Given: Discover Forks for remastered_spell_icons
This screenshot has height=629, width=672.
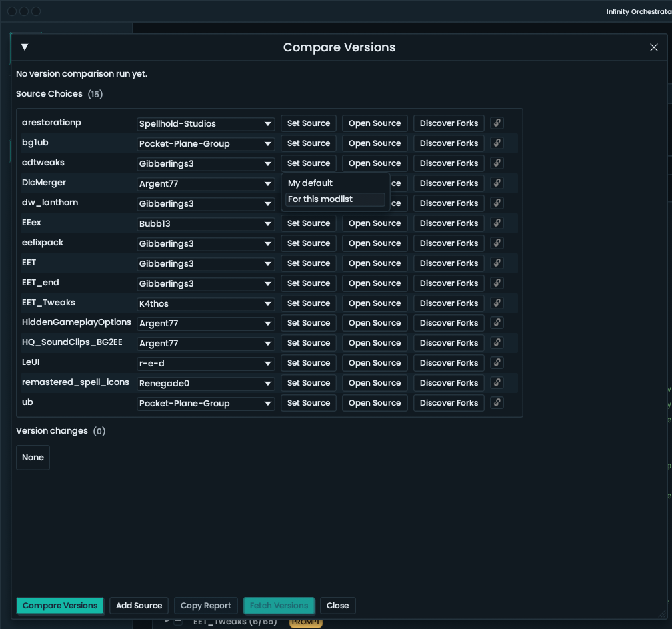Looking at the screenshot, I should [x=449, y=383].
